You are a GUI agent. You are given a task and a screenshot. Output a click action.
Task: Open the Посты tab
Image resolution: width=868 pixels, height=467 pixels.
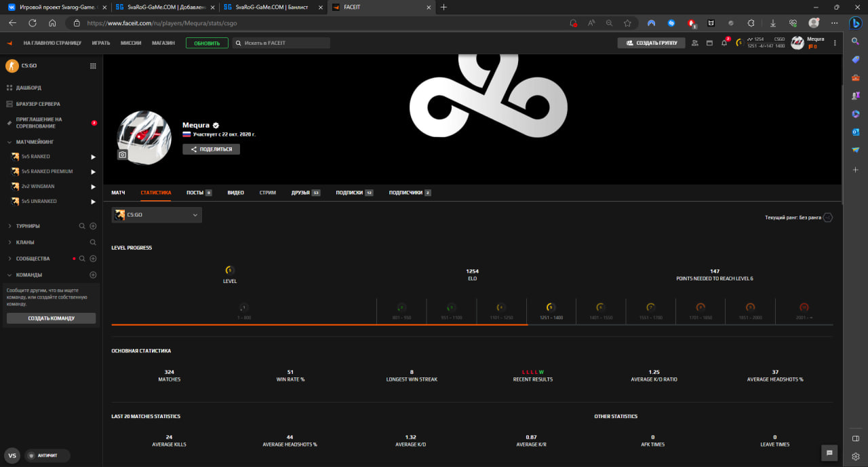click(x=199, y=193)
